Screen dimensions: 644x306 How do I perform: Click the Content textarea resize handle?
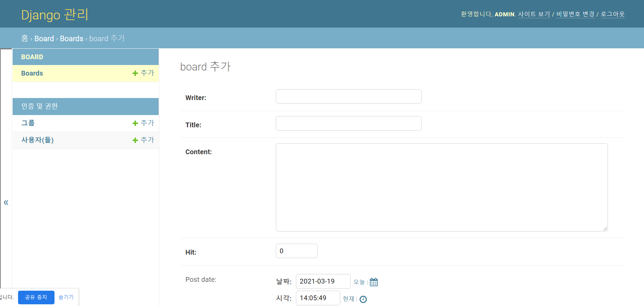pyautogui.click(x=605, y=229)
